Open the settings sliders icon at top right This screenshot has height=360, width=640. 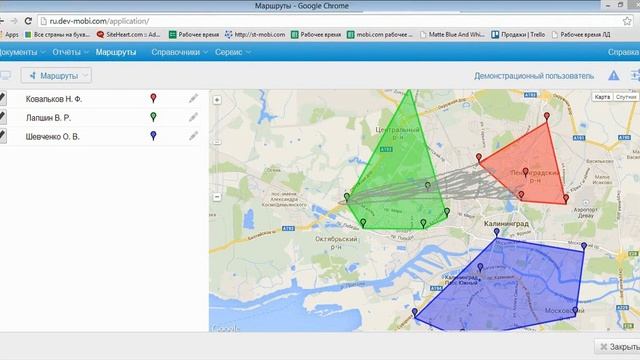coord(635,76)
